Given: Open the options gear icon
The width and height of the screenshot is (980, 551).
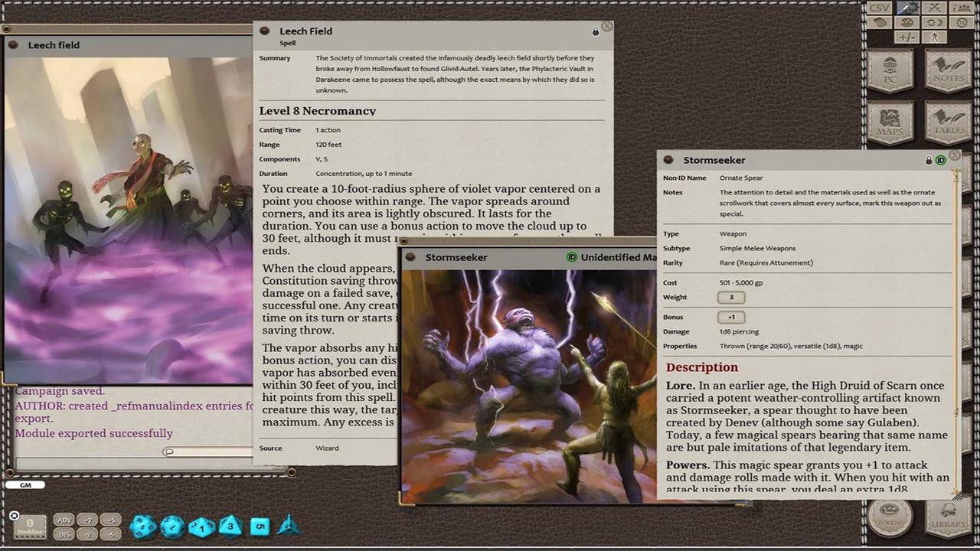Looking at the screenshot, I should click(x=961, y=23).
